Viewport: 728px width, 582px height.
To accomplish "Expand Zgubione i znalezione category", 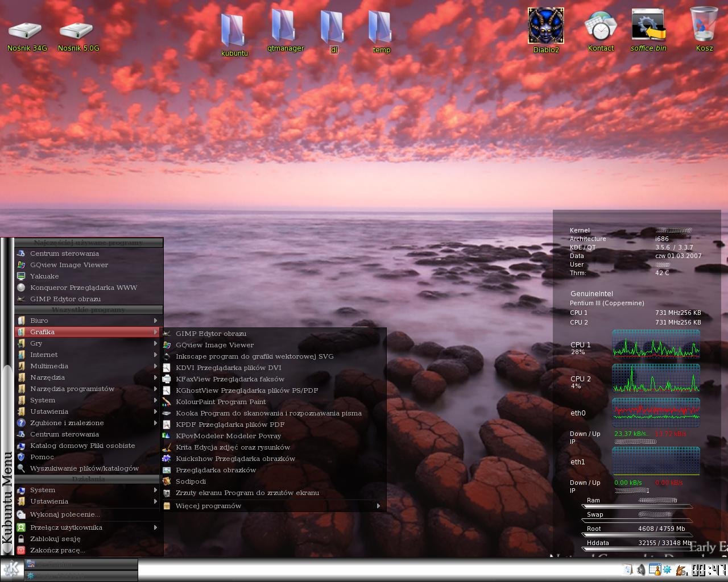I will tap(88, 423).
